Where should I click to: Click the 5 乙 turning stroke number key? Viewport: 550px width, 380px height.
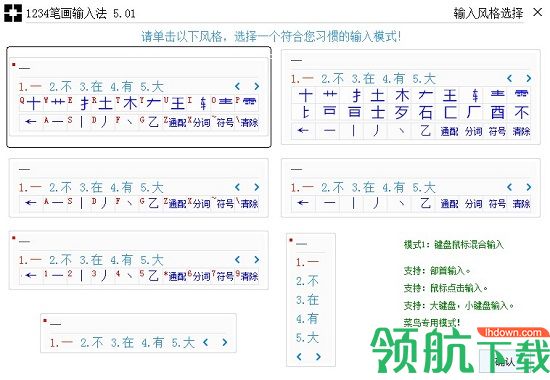pos(150,275)
